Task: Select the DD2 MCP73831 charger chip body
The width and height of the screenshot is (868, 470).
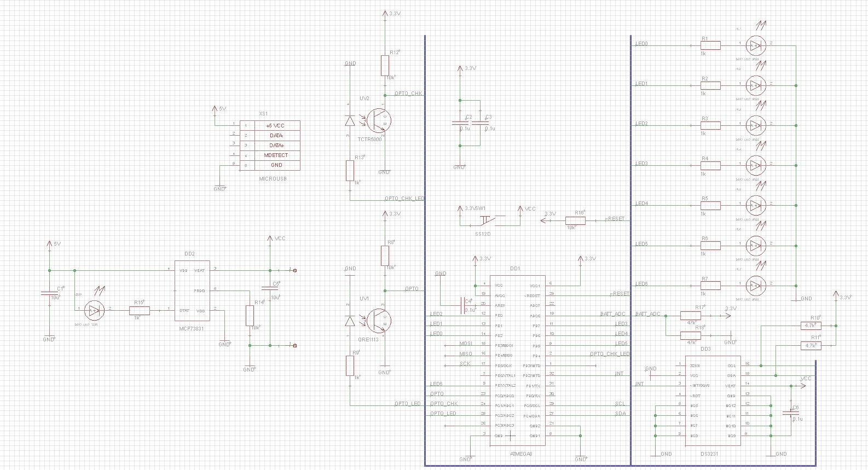Action: click(193, 291)
